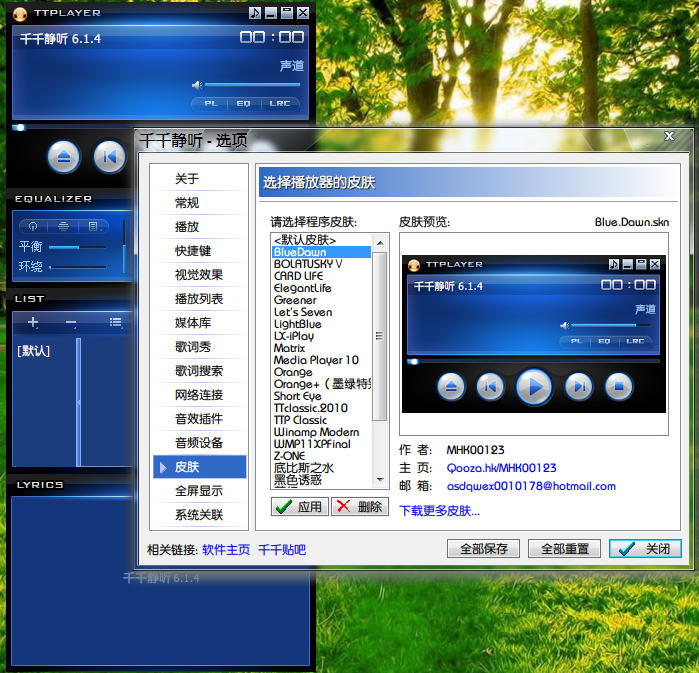Screen dimensions: 699x673
Task: Click skin list scrollbar up arrow
Action: pos(380,243)
